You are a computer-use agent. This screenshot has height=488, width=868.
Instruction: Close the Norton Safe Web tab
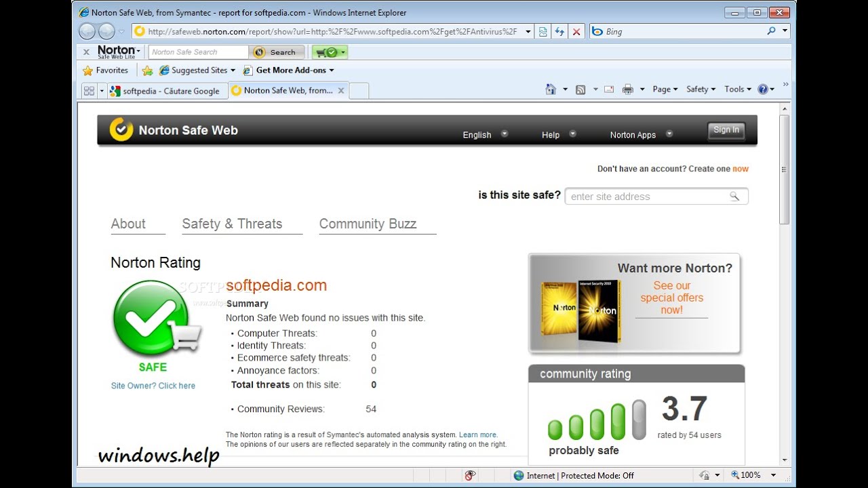pos(341,90)
